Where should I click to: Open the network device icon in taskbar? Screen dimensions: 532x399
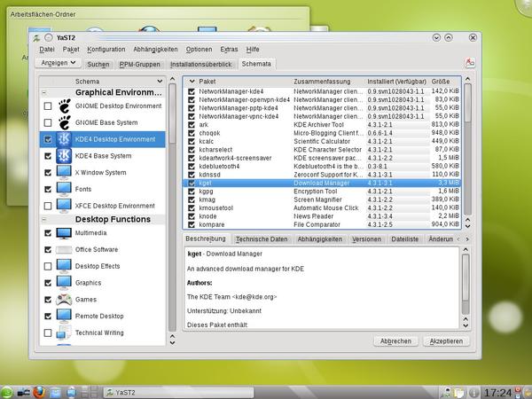pos(23,393)
